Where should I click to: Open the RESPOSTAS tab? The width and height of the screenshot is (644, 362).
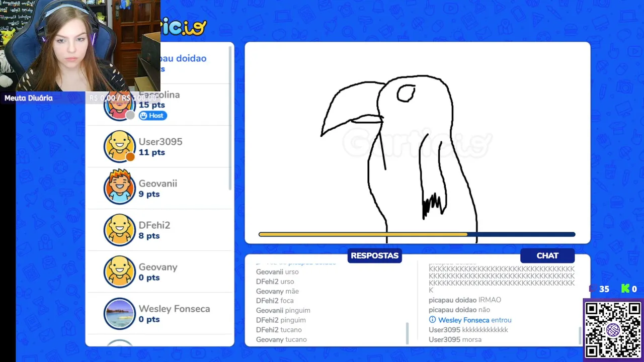[x=374, y=255]
